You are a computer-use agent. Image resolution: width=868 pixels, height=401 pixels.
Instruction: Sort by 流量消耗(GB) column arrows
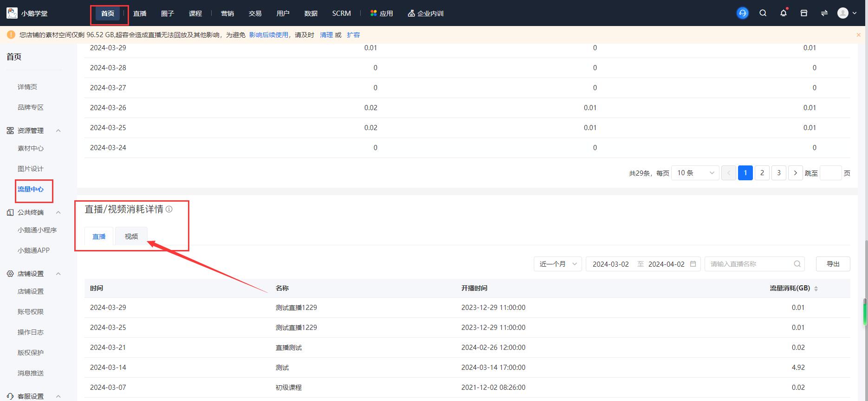[x=816, y=289]
